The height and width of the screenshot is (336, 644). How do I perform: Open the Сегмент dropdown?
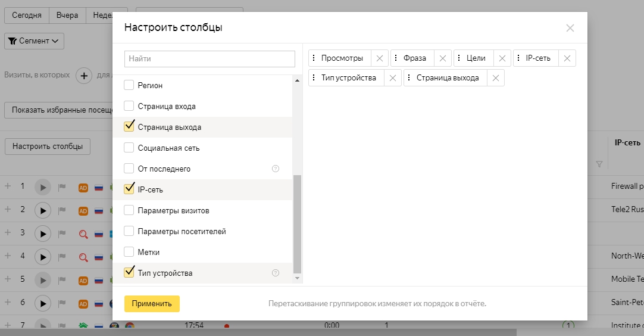click(x=34, y=41)
